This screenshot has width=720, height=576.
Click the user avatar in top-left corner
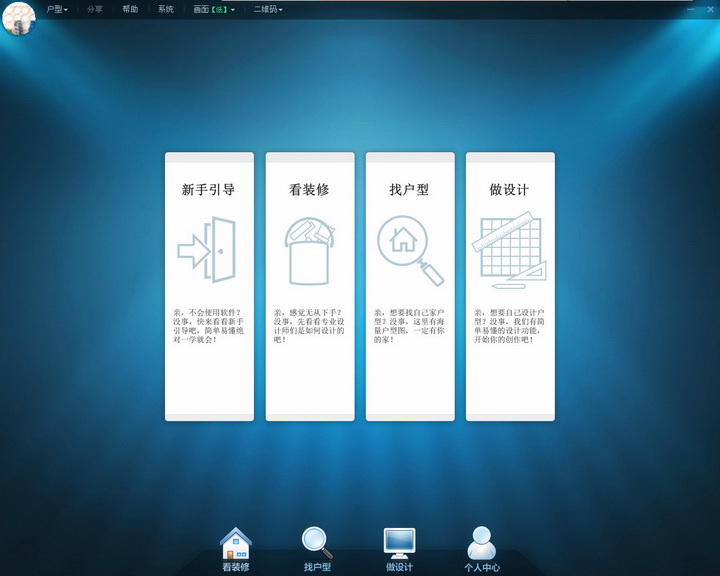click(x=18, y=18)
